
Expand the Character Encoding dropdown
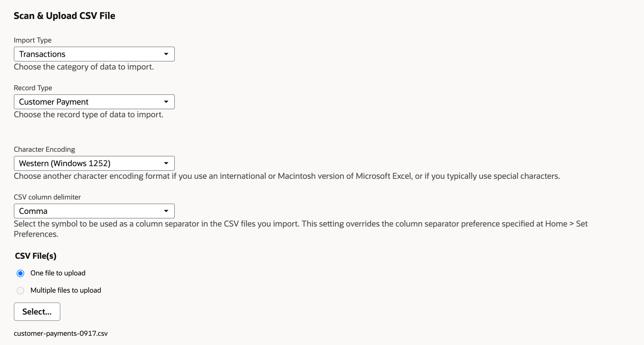coord(94,163)
